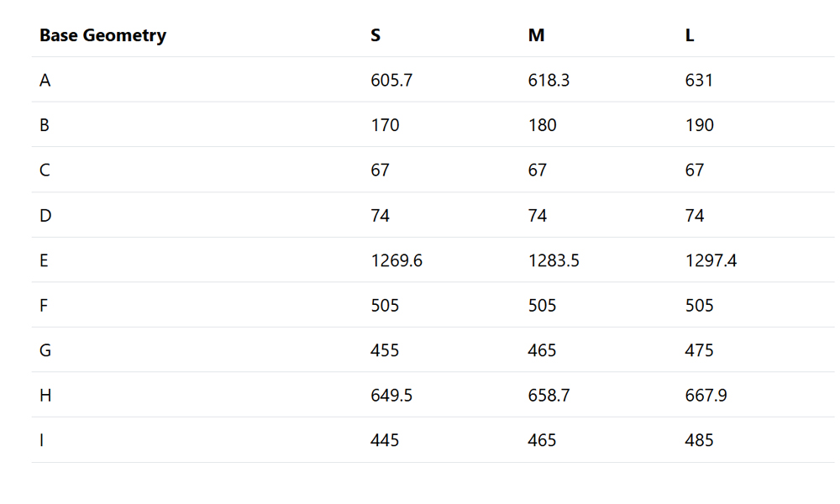Click the 475 value in row G
This screenshot has height=504, width=840.
[699, 351]
